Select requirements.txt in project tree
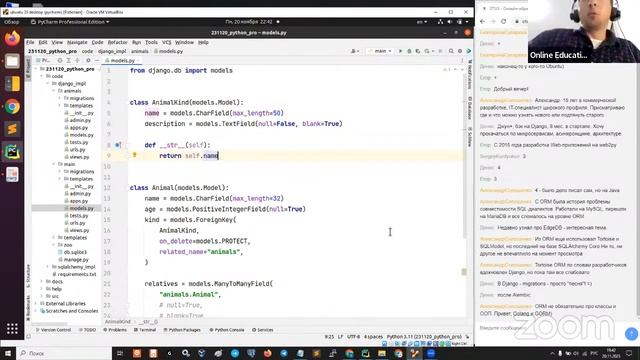 [x=74, y=274]
